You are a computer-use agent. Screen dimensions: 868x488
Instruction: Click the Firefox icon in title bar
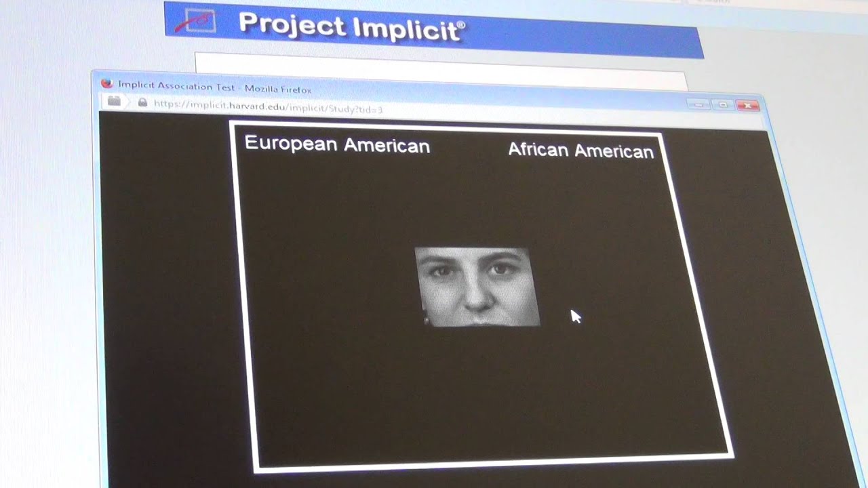pyautogui.click(x=106, y=83)
